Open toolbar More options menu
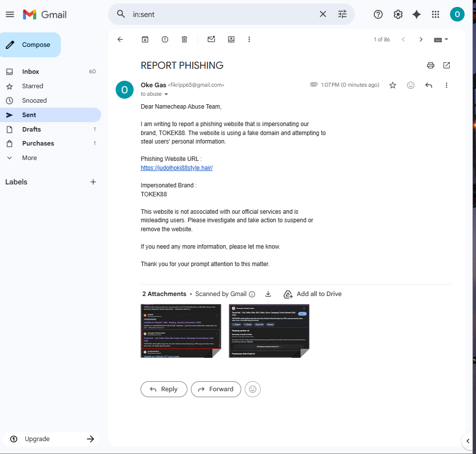The width and height of the screenshot is (476, 454). 249,39
